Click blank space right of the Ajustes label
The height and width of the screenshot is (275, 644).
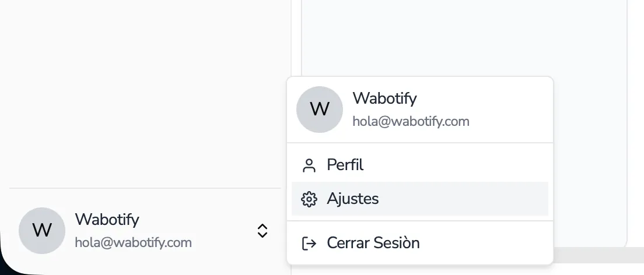click(x=467, y=199)
